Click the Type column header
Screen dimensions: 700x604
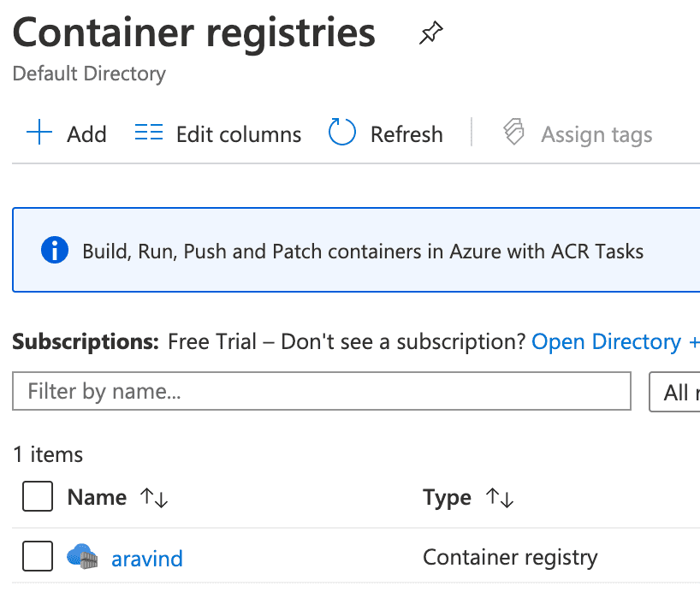click(x=447, y=498)
